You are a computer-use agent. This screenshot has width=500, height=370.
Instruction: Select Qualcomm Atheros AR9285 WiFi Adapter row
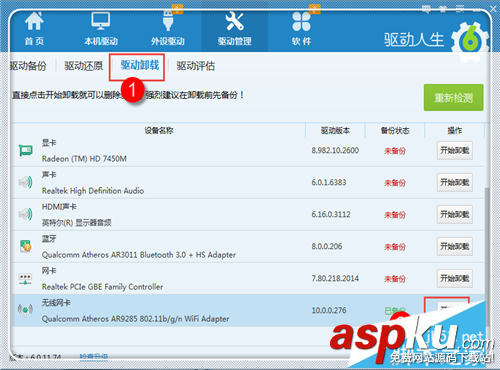click(248, 310)
